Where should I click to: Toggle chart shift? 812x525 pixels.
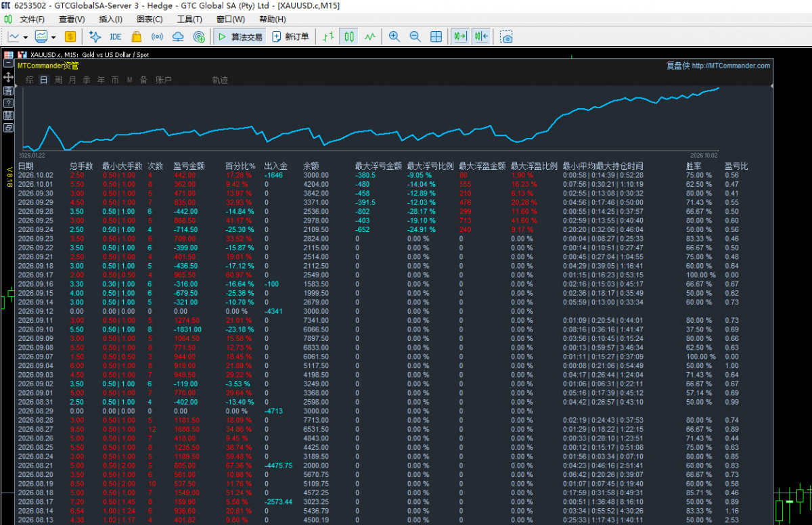482,37
